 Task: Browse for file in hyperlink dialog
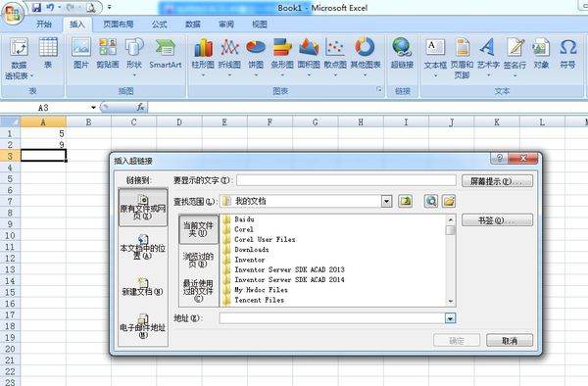coord(449,201)
